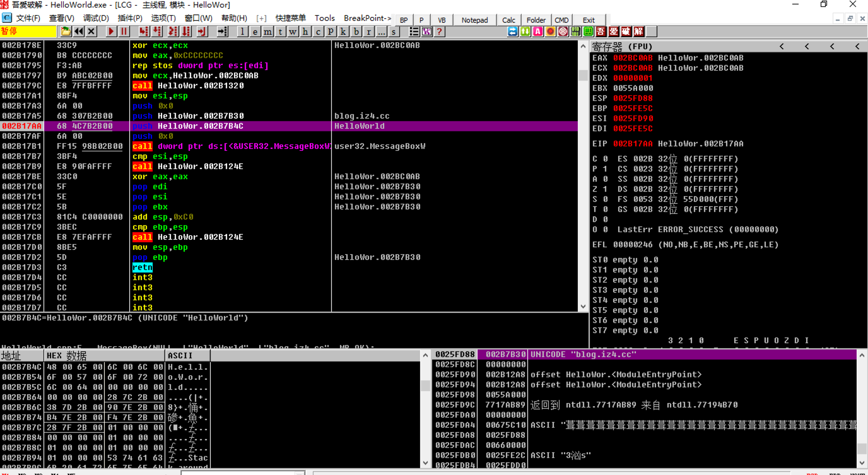Click the green up-down arrows plugin icon
Viewport: 868px width, 475px height.
coord(525,32)
